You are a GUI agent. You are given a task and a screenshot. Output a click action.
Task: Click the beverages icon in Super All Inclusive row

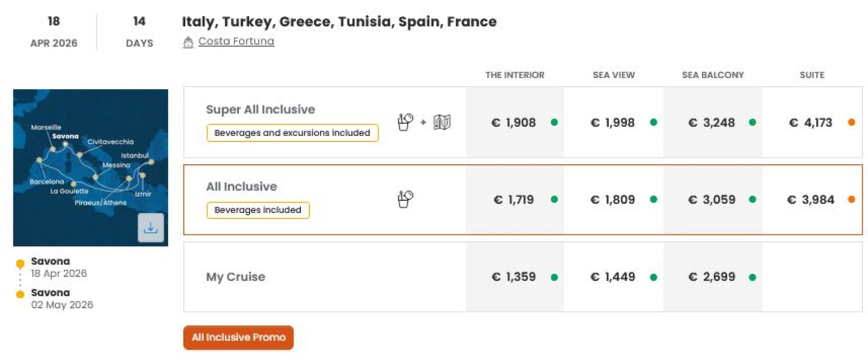click(x=405, y=122)
